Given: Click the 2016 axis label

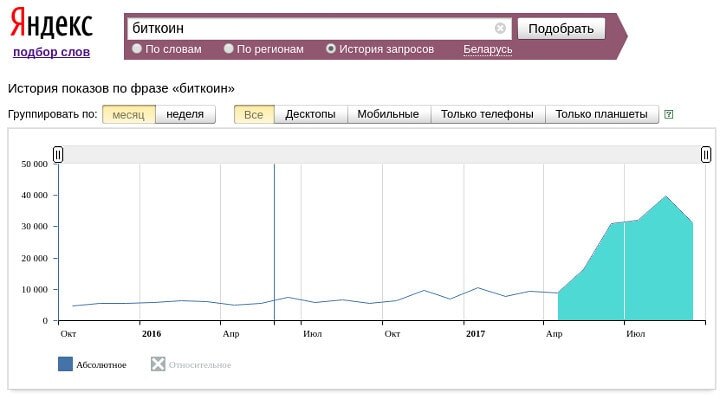Looking at the screenshot, I should click(152, 334).
